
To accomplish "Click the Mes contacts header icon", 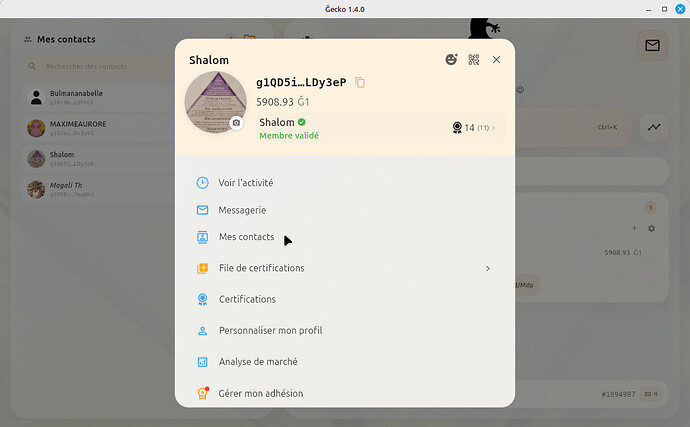I will point(28,39).
